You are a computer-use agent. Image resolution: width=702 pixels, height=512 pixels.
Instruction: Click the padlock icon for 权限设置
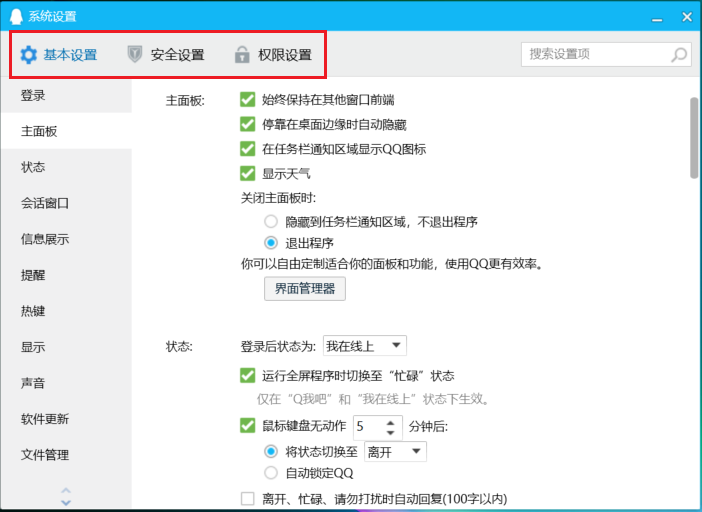coord(242,54)
